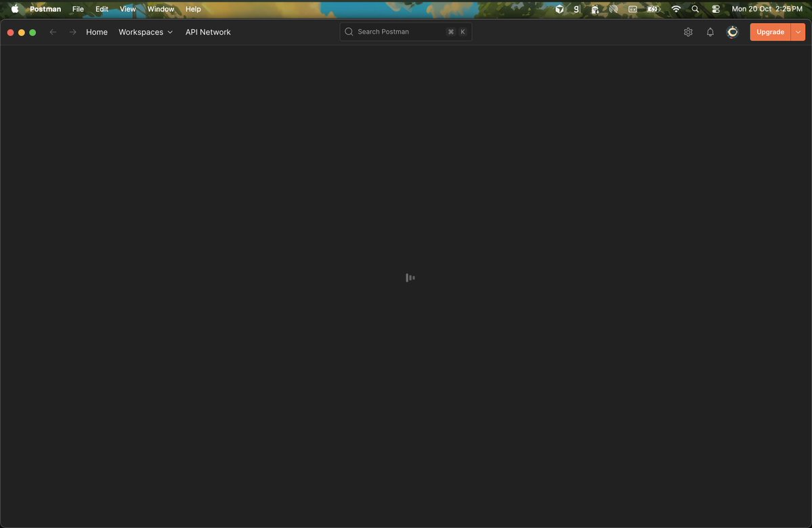
Task: Open Postman settings gear icon
Action: point(687,32)
